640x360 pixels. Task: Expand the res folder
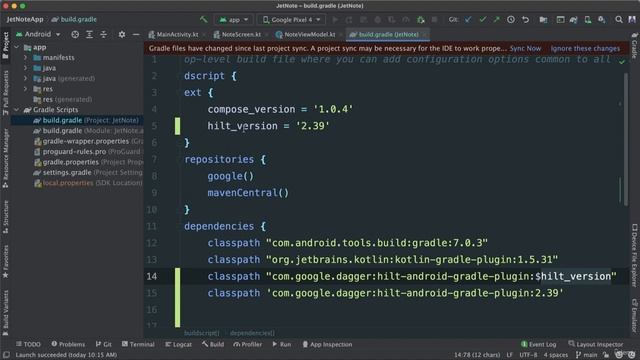(x=26, y=89)
